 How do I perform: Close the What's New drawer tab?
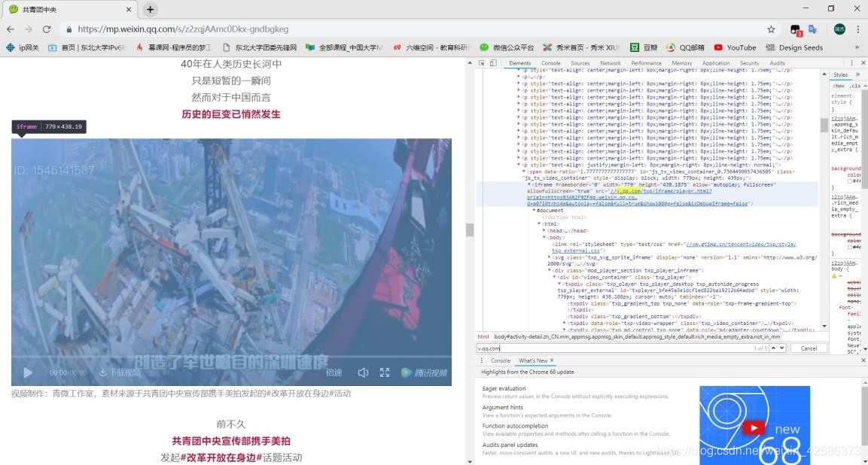point(552,360)
